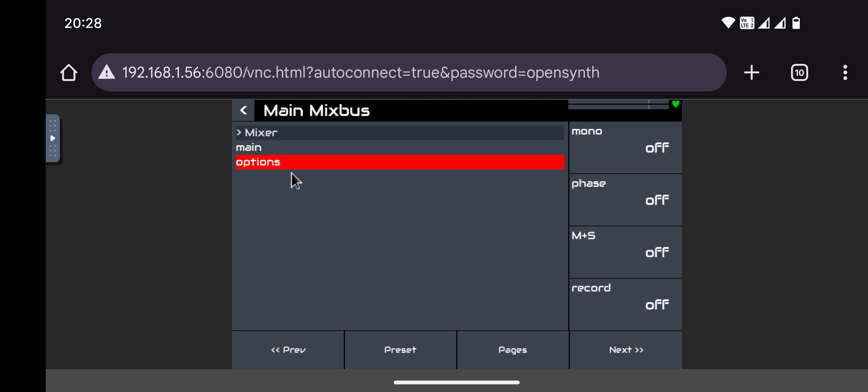Toggle the record option
This screenshot has height=392, width=868.
tap(625, 304)
